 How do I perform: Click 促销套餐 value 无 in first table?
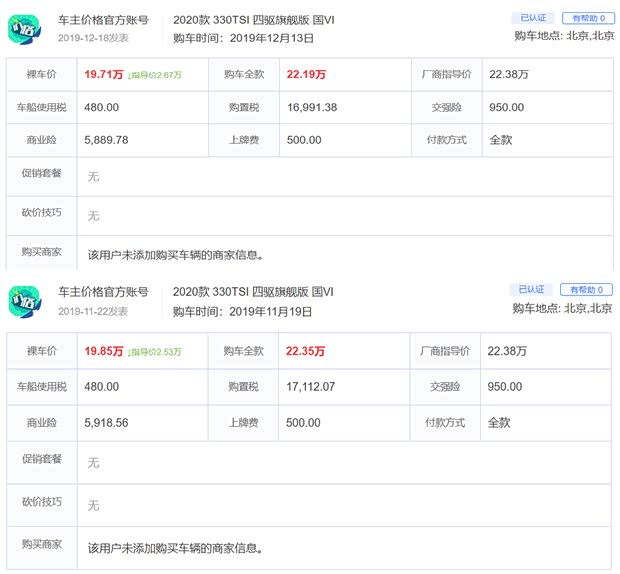pyautogui.click(x=93, y=177)
